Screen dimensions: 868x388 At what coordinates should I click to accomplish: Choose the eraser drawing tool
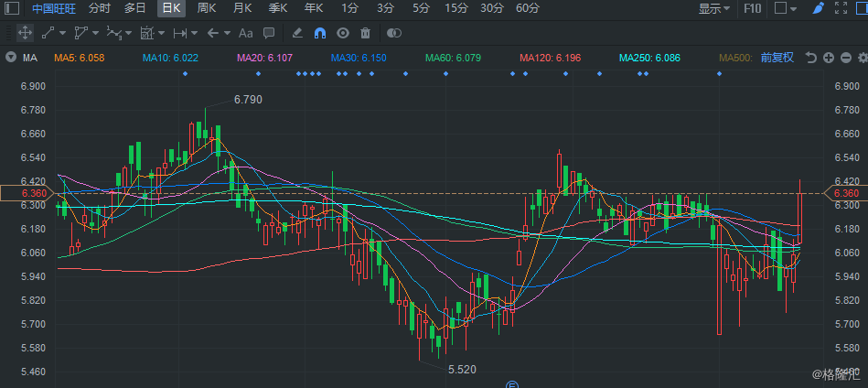pyautogui.click(x=297, y=33)
